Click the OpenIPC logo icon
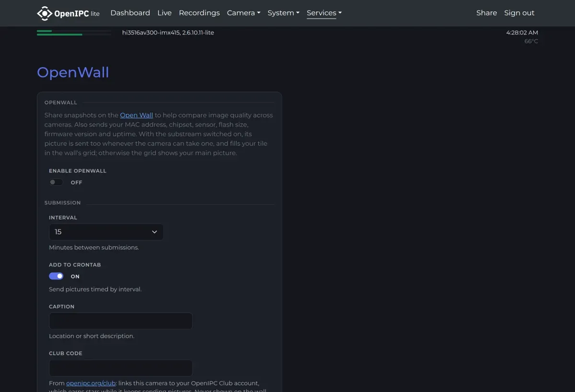 [x=45, y=13]
